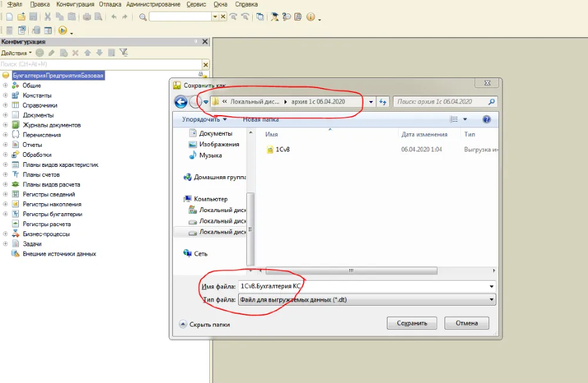The width and height of the screenshot is (588, 383).
Task: Click the refresh icon beside the address bar
Action: pyautogui.click(x=383, y=102)
